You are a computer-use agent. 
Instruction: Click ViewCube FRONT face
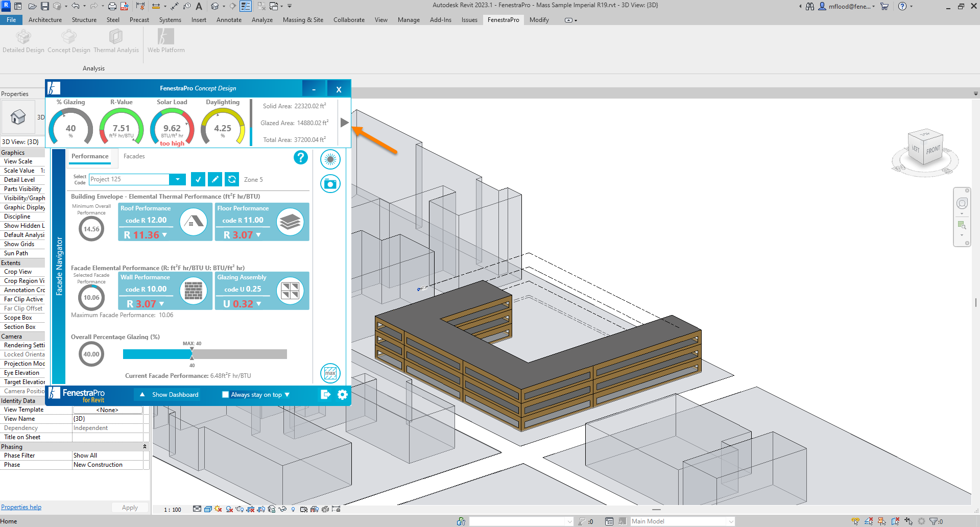tap(933, 150)
